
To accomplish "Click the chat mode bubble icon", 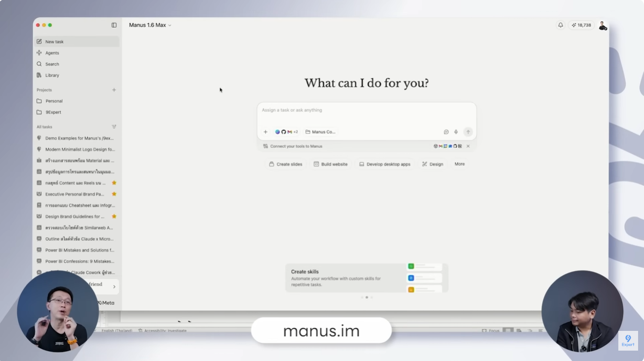I will (x=446, y=132).
